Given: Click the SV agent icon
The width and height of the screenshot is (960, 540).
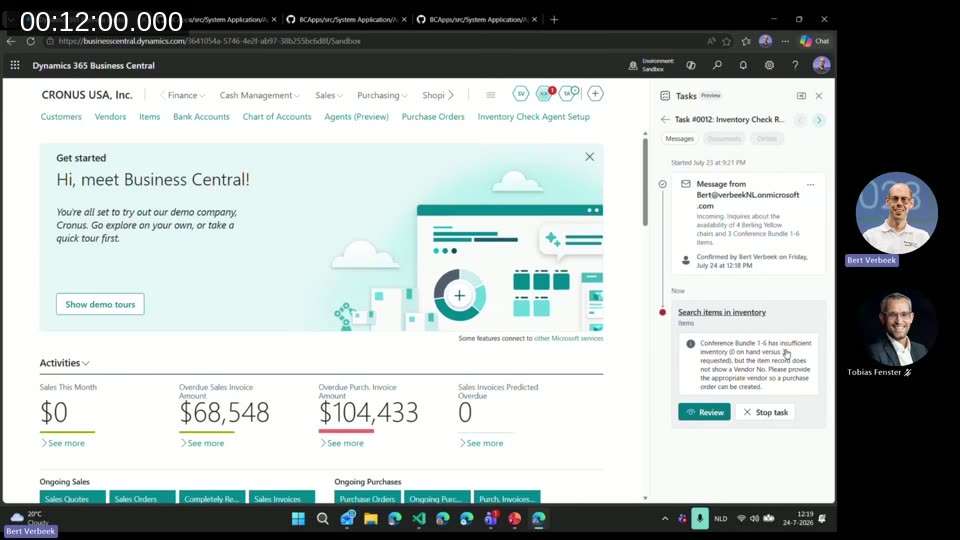Looking at the screenshot, I should [520, 94].
